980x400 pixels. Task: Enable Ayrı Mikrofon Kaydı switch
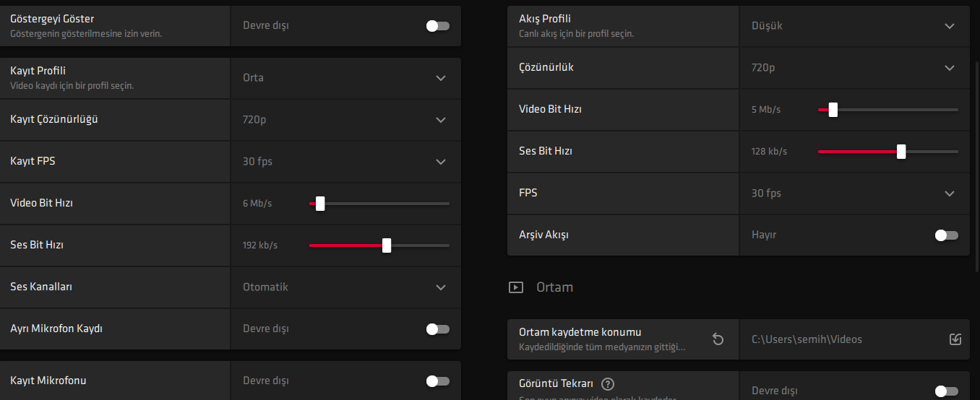[x=438, y=329]
